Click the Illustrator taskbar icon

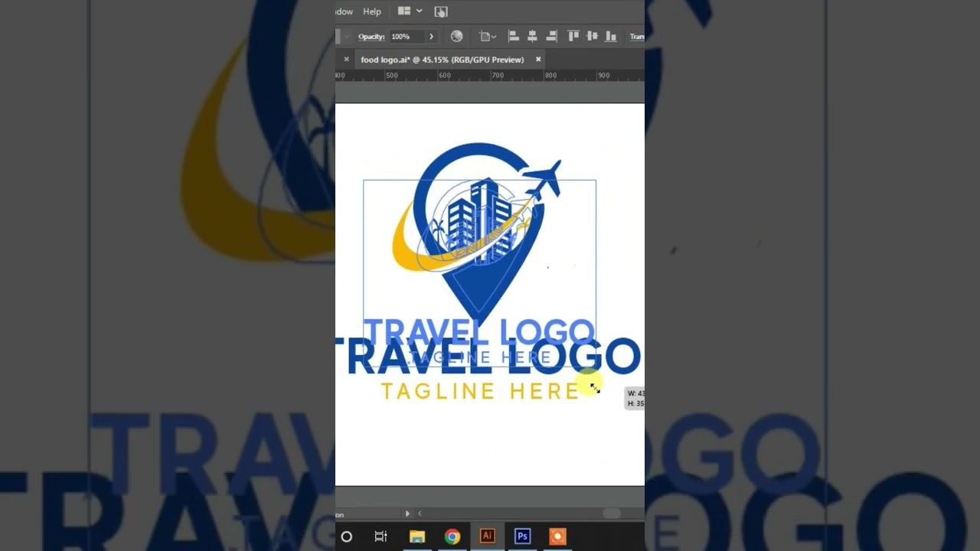(487, 536)
